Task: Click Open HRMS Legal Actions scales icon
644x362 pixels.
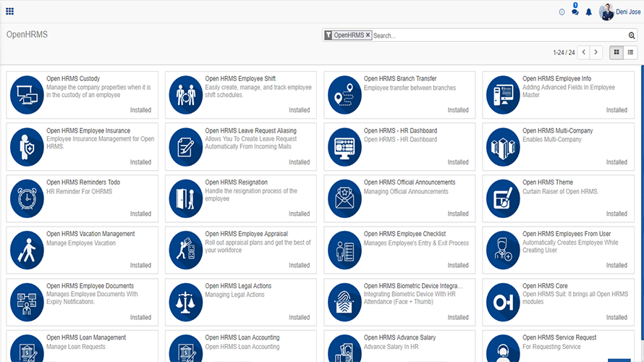Action: pyautogui.click(x=185, y=302)
